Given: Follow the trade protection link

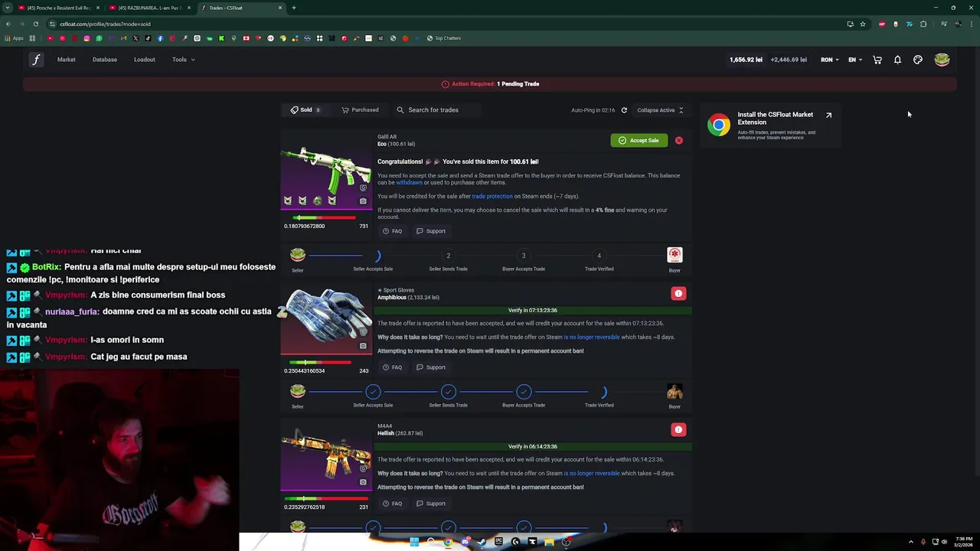Looking at the screenshot, I should 492,197.
